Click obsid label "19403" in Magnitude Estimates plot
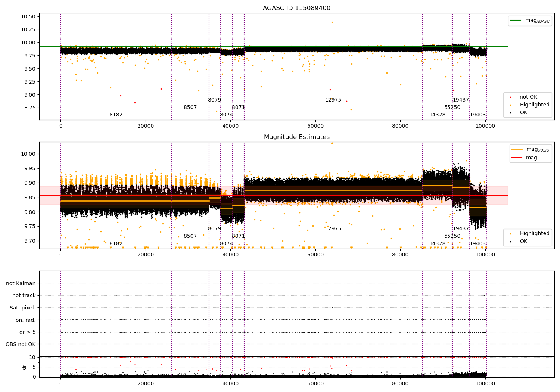The image size is (560, 392). coord(477,244)
